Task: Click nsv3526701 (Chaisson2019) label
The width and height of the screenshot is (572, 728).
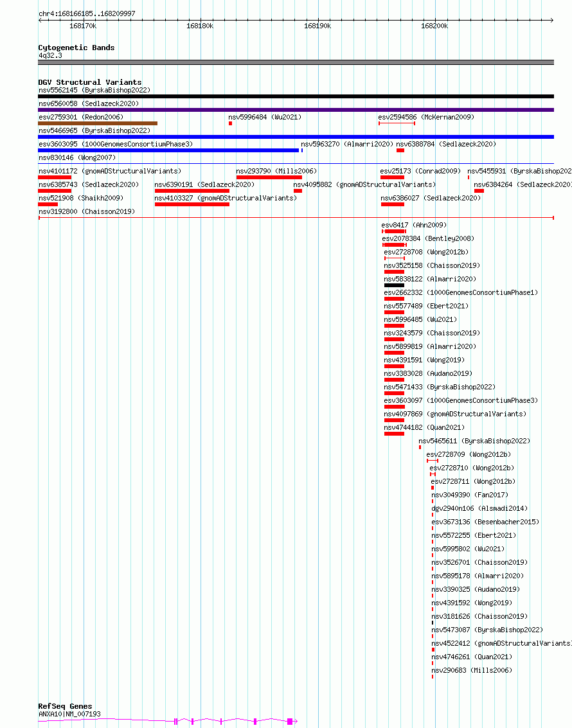Action: (479, 562)
